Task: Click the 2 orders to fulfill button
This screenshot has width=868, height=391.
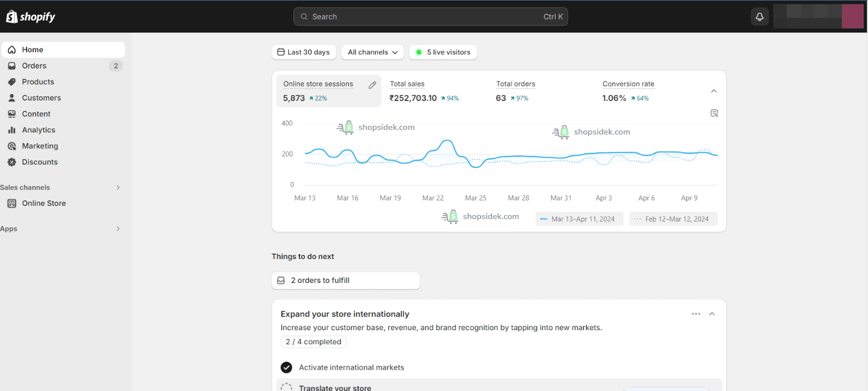Action: pyautogui.click(x=346, y=280)
